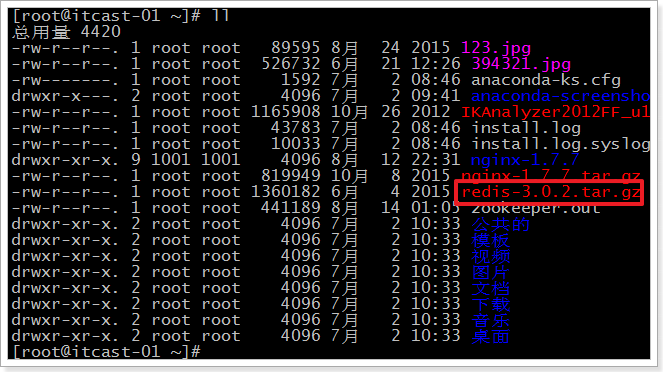Select the file name 394321.jpg

click(521, 64)
